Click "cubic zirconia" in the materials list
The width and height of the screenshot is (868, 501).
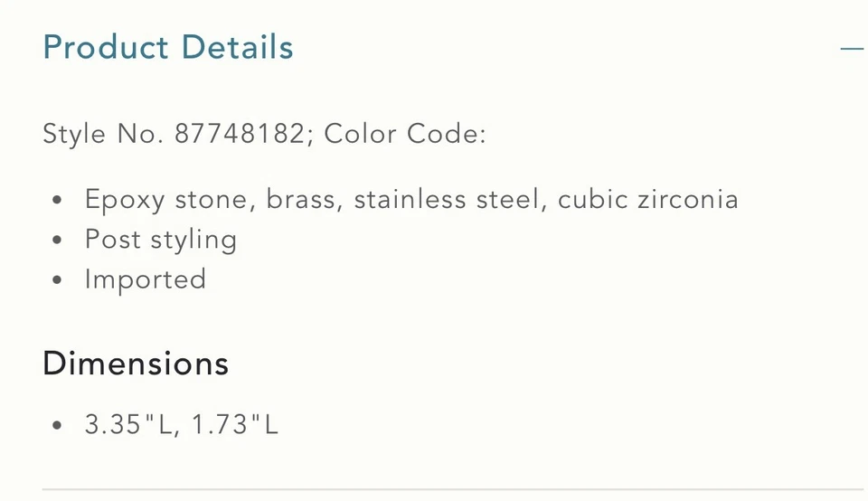point(647,199)
